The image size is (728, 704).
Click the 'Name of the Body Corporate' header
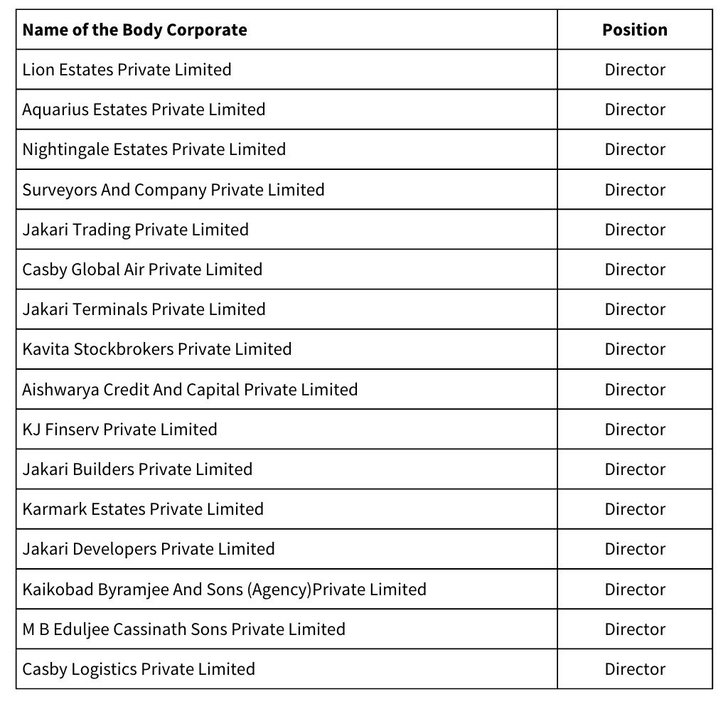coord(134,30)
